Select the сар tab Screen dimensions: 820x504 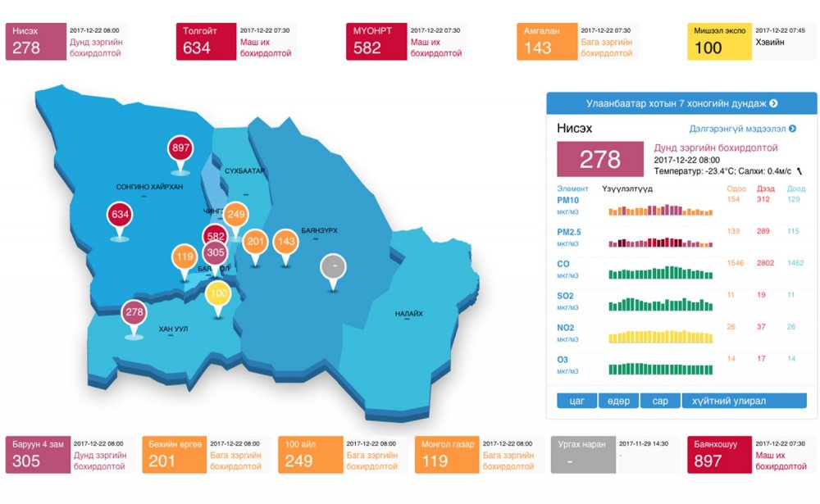pyautogui.click(x=659, y=401)
